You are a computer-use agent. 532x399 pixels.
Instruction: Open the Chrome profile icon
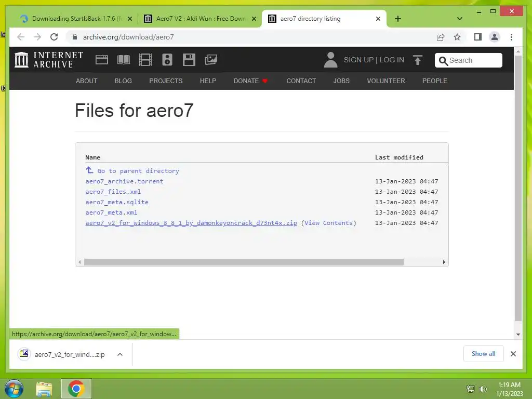tap(495, 37)
